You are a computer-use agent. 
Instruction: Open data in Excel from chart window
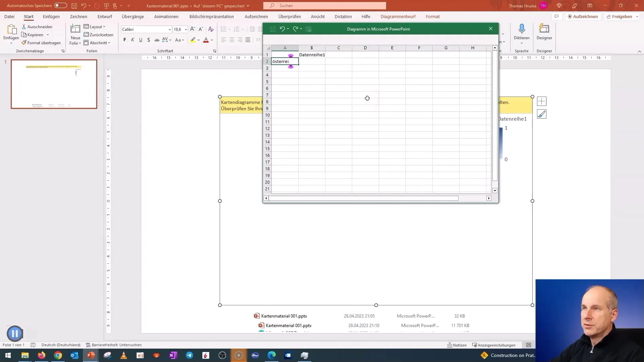pos(309,29)
